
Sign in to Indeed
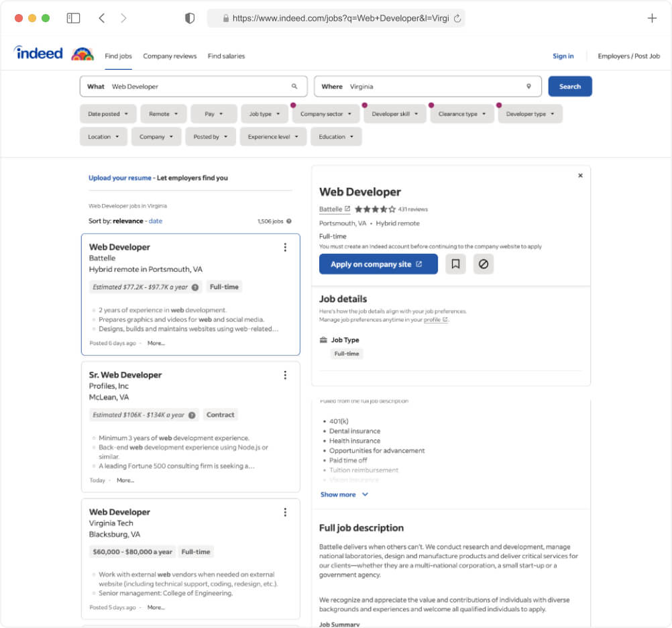pyautogui.click(x=563, y=56)
